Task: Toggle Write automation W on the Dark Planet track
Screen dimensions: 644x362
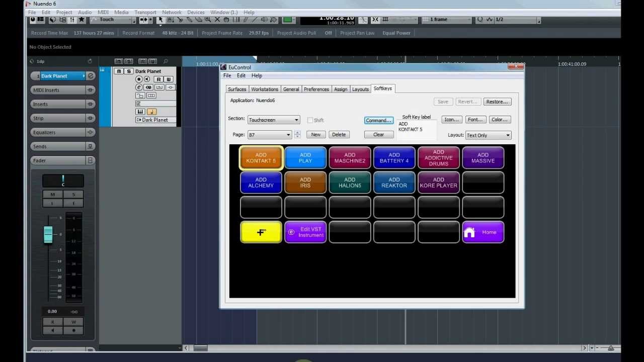Action: pyautogui.click(x=169, y=79)
